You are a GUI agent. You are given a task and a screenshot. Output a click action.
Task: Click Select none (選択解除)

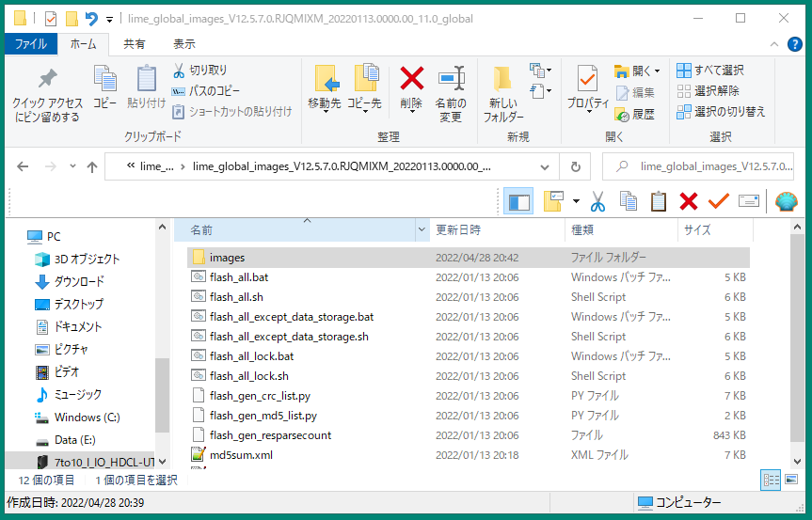point(708,91)
